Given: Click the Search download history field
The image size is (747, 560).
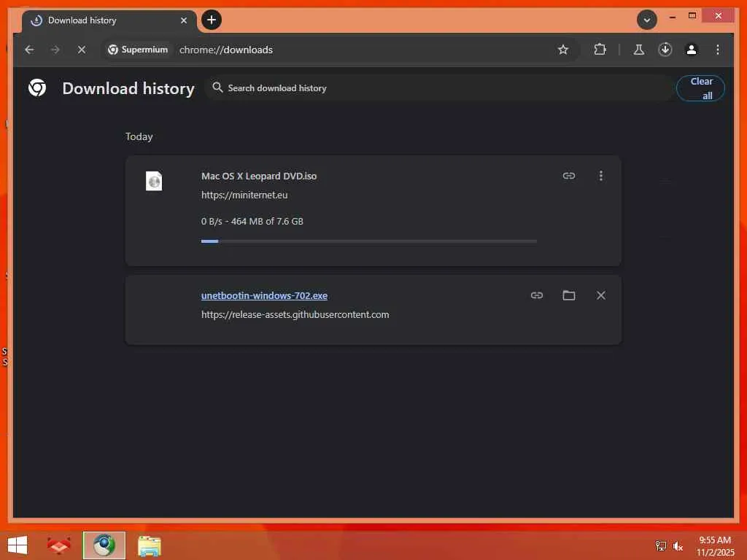Looking at the screenshot, I should [438, 88].
